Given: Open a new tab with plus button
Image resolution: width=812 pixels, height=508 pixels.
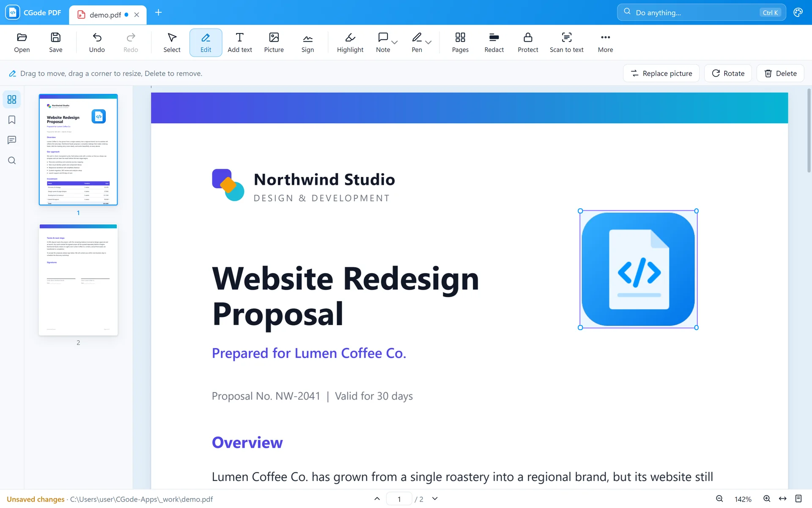Looking at the screenshot, I should point(158,13).
